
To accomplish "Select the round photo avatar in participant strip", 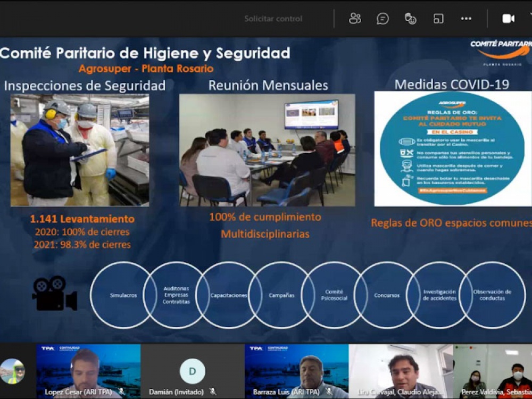I will tap(12, 371).
